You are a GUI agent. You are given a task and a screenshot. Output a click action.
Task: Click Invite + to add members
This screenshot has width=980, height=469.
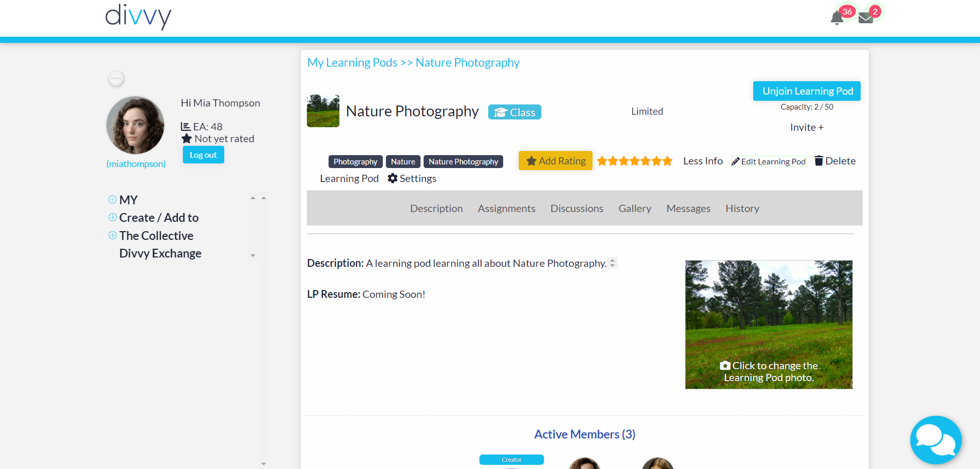(x=807, y=127)
